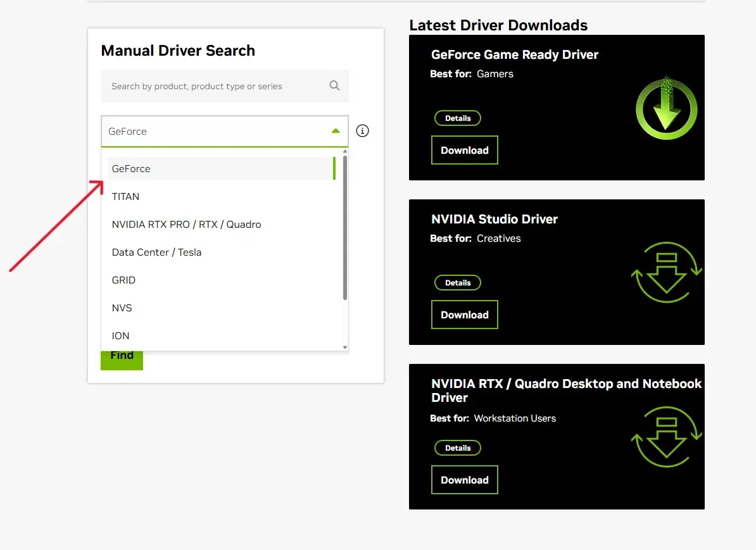Pick NVS in the product list
The image size is (756, 550).
coord(122,308)
